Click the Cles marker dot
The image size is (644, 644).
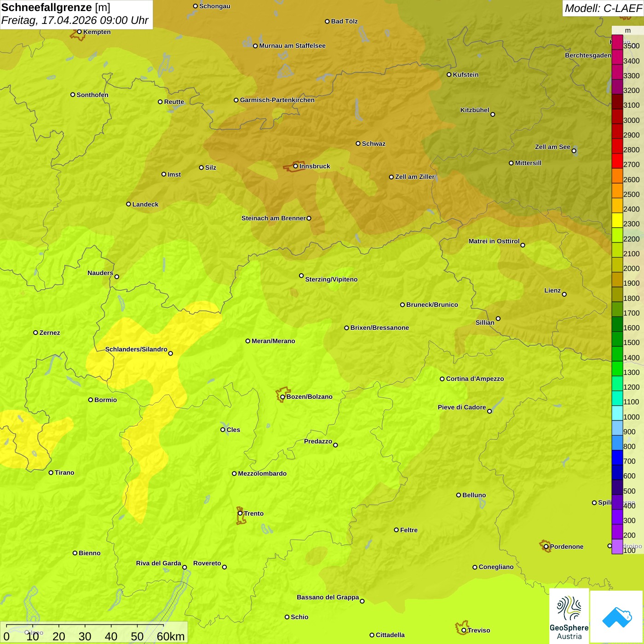[x=223, y=430]
